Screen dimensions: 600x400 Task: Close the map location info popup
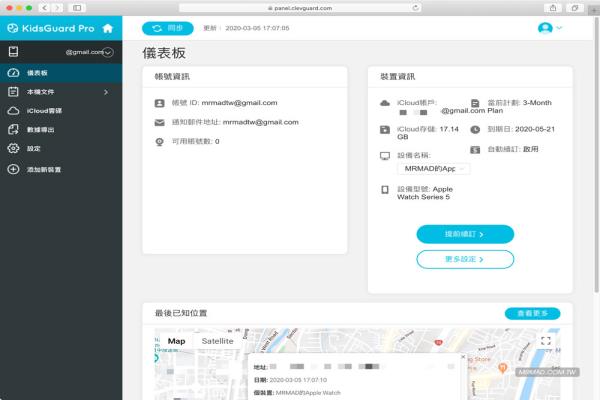pos(463,357)
